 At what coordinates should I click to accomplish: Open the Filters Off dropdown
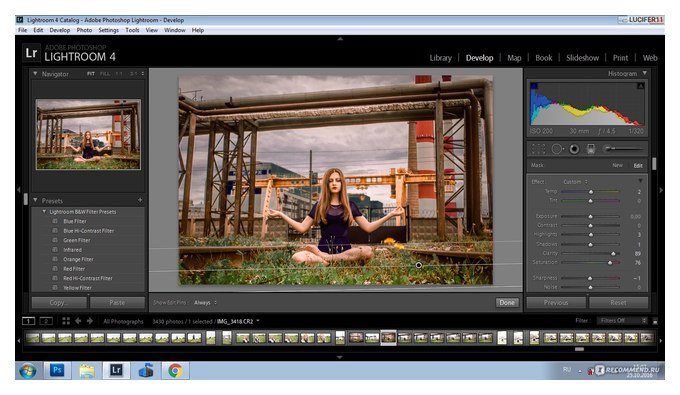tap(623, 321)
